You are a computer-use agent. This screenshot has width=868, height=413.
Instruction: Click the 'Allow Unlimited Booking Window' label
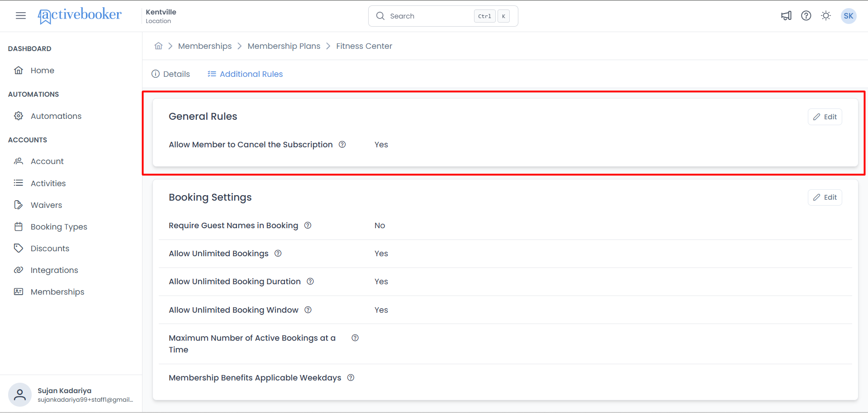coord(233,310)
